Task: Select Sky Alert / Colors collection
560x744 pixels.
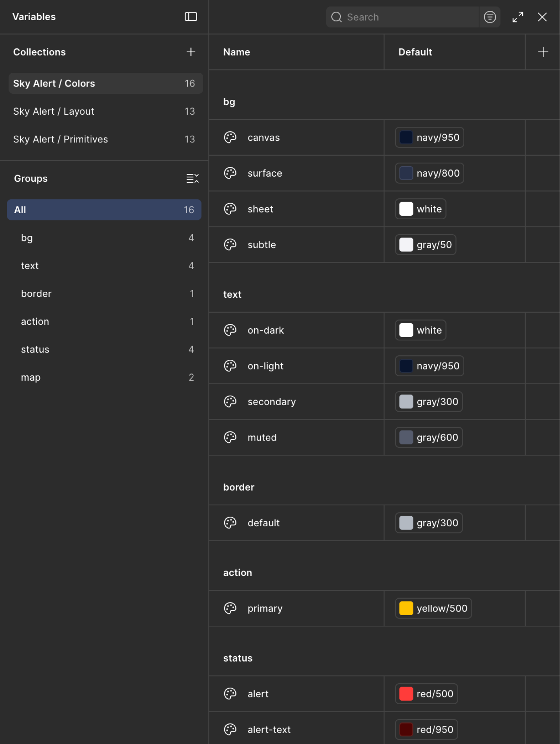Action: coord(105,83)
